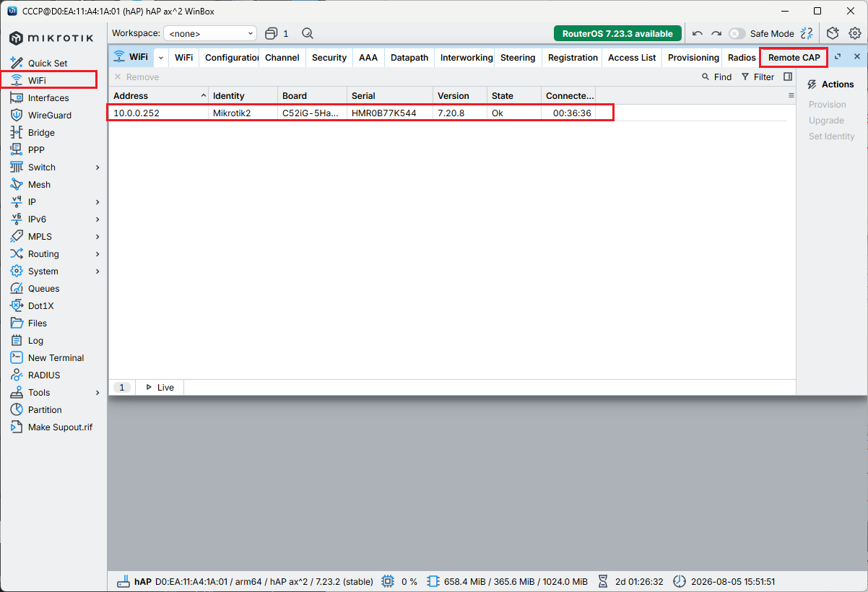Click the 00:36:36 connected time cell

tap(568, 113)
